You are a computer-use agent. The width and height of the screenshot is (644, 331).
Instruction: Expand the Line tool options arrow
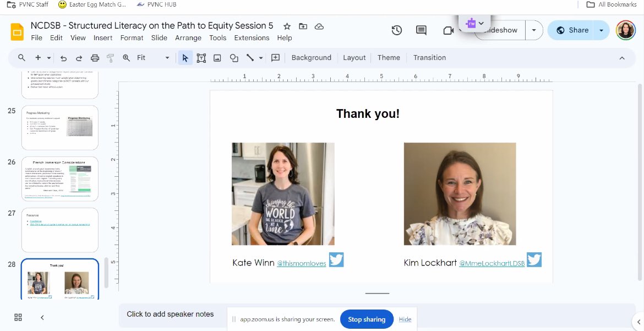261,58
